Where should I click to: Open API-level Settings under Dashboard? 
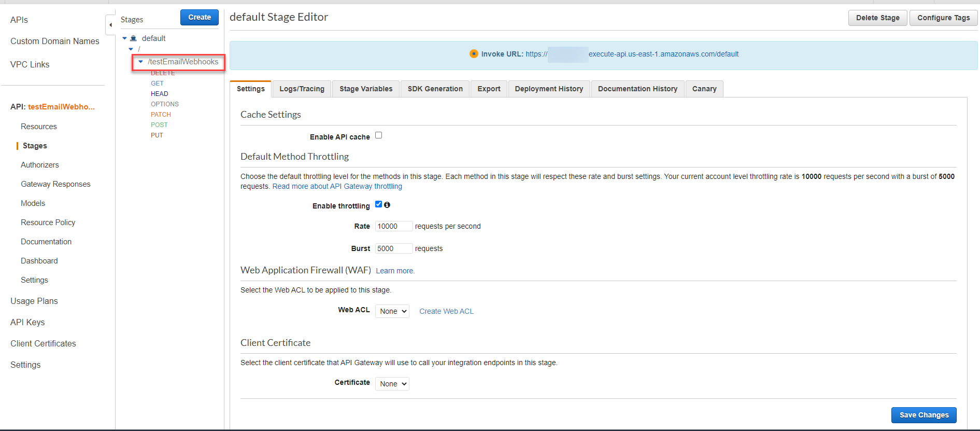(34, 280)
